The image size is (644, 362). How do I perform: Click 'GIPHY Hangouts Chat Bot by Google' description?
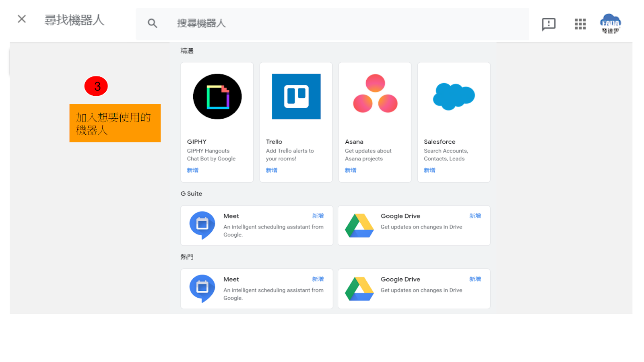point(211,155)
